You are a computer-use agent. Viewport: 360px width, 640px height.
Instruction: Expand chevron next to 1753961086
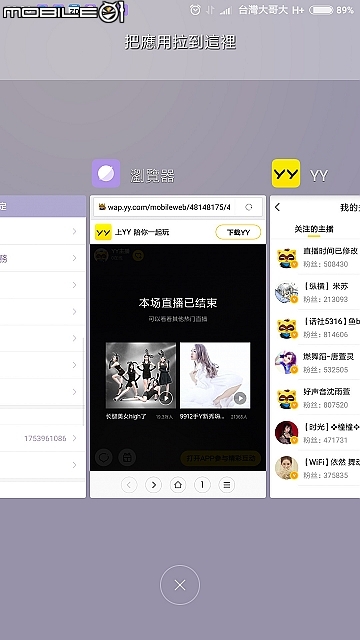tap(74, 438)
